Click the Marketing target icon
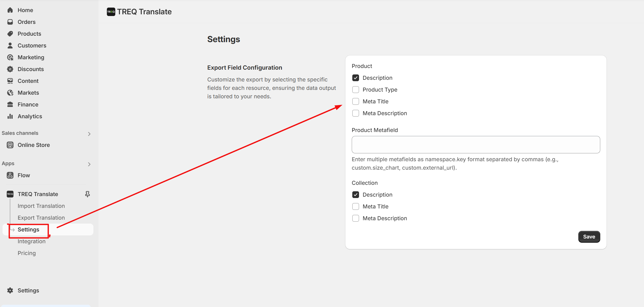644x307 pixels. (10, 57)
